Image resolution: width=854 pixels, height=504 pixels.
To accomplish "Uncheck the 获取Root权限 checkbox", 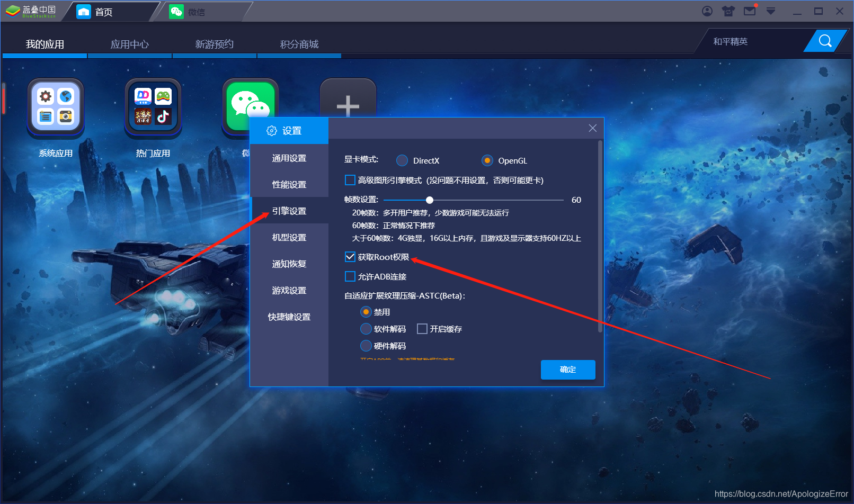I will [x=350, y=257].
